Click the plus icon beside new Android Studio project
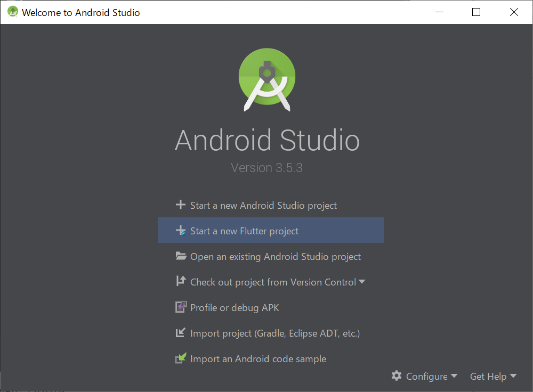Viewport: 533px width, 392px height. 181,205
